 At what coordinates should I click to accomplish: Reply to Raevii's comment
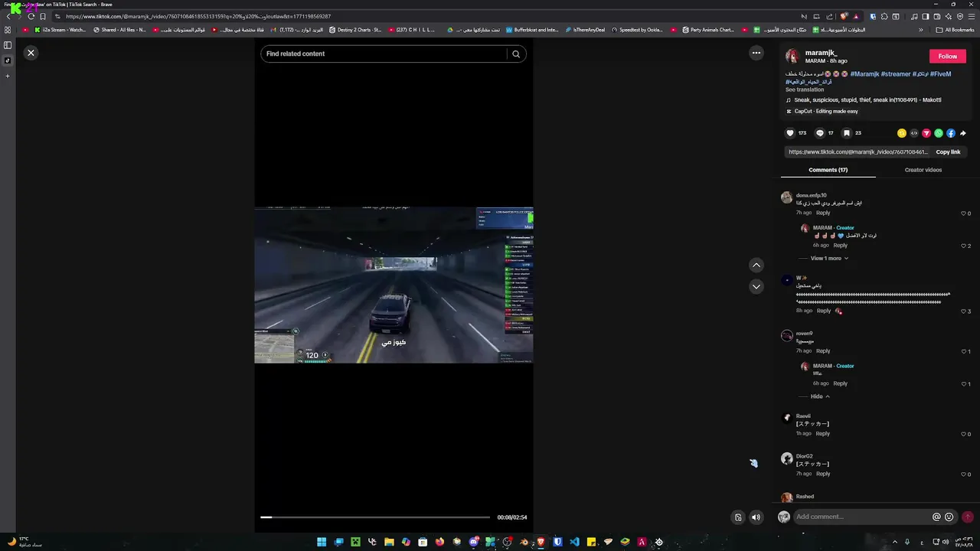tap(823, 433)
